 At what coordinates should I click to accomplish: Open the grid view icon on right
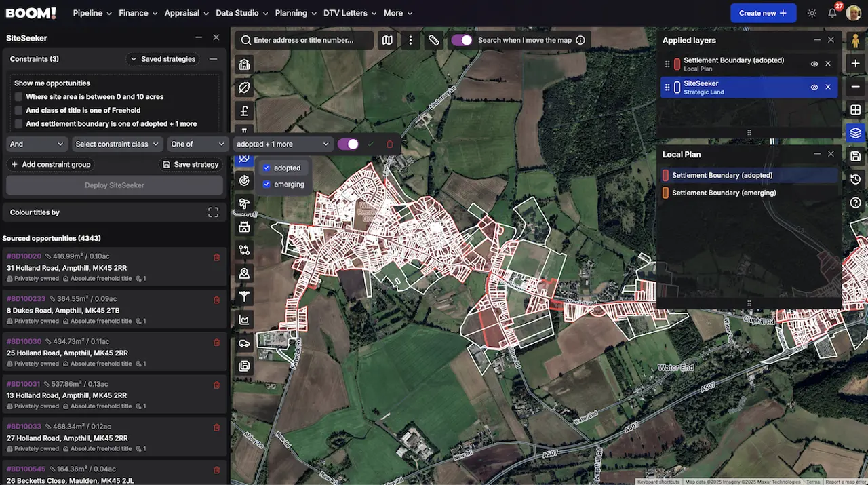click(x=855, y=110)
